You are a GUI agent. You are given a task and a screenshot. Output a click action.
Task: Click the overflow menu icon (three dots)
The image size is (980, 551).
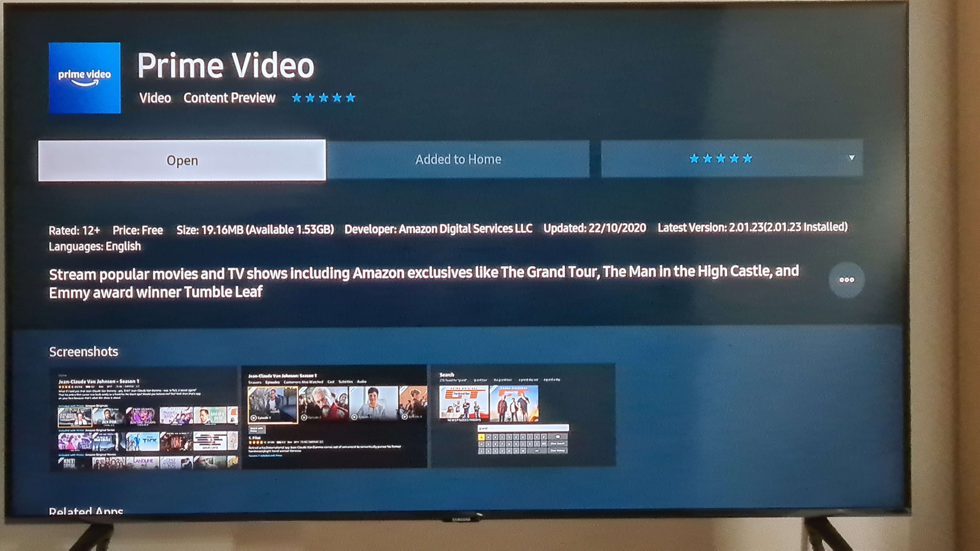pos(845,280)
